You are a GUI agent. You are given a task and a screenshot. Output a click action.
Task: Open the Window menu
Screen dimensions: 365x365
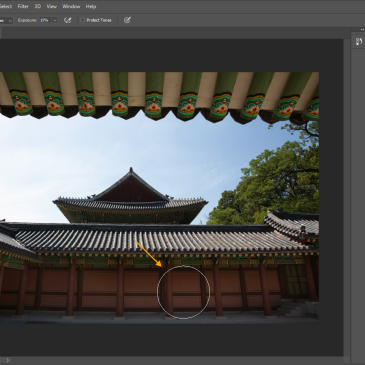point(71,6)
